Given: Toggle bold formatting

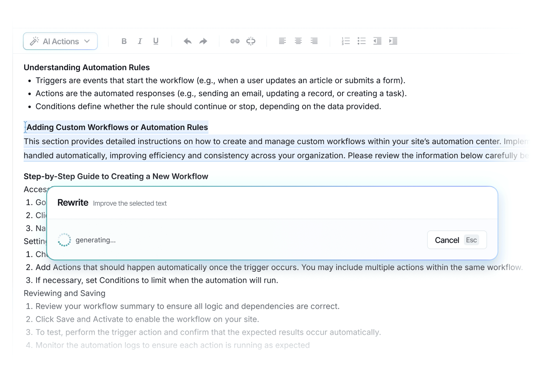Looking at the screenshot, I should 124,41.
